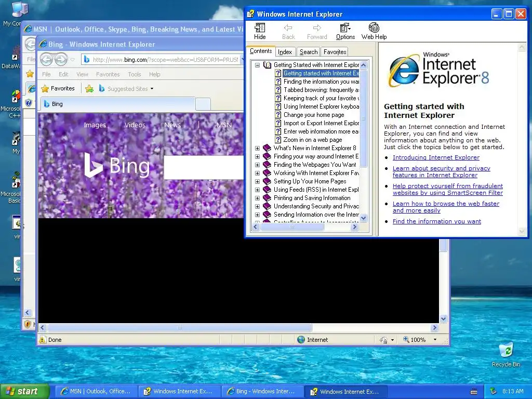Viewport: 532px width, 399px height.
Task: Select Using Internet Explorer keyboard topic
Action: (321, 107)
